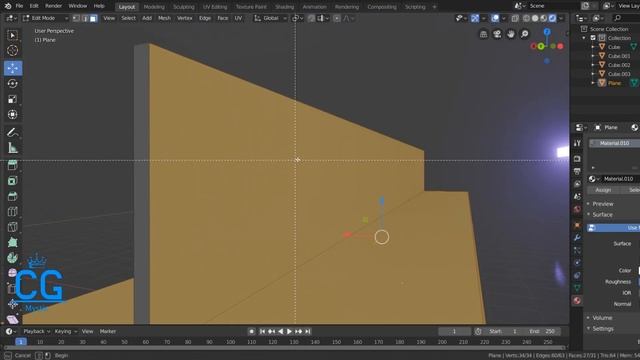Click the current frame number field
This screenshot has width=640, height=360.
[x=454, y=331]
